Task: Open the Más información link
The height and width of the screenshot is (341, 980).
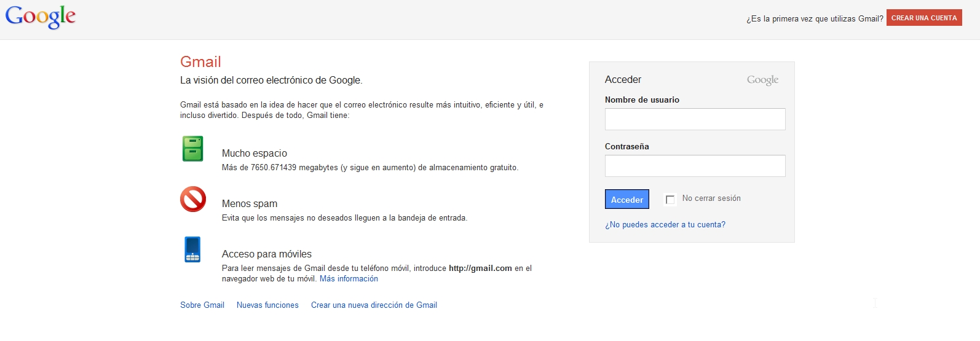Action: click(x=349, y=279)
